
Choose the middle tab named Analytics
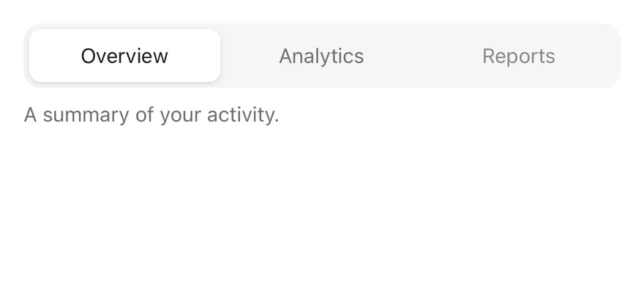coord(321,56)
